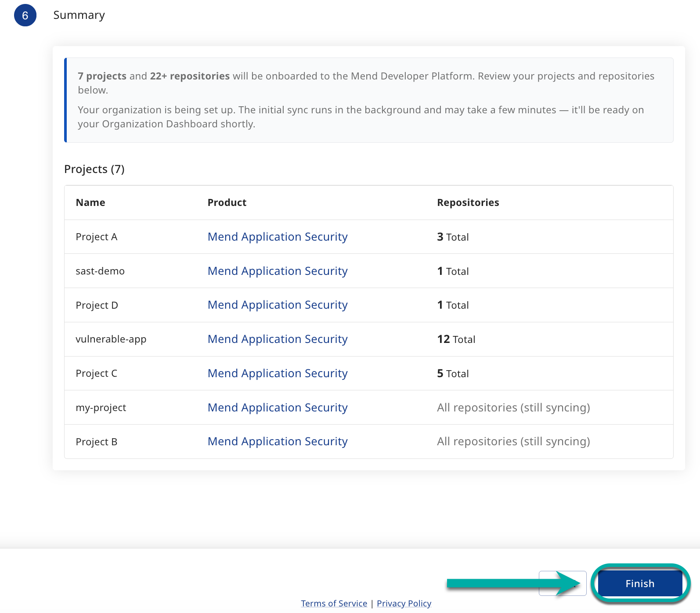Image resolution: width=700 pixels, height=613 pixels.
Task: Open Mend Application Security for Project D
Action: pyautogui.click(x=278, y=305)
